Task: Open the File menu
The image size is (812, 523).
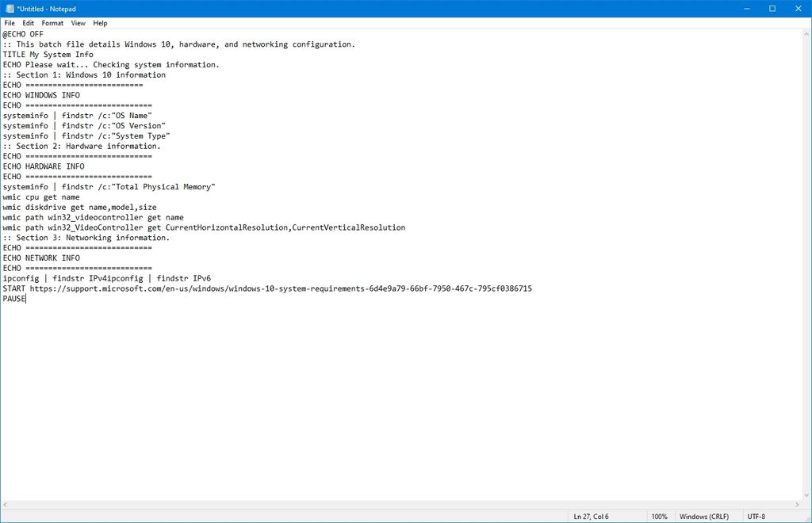Action: pos(10,22)
